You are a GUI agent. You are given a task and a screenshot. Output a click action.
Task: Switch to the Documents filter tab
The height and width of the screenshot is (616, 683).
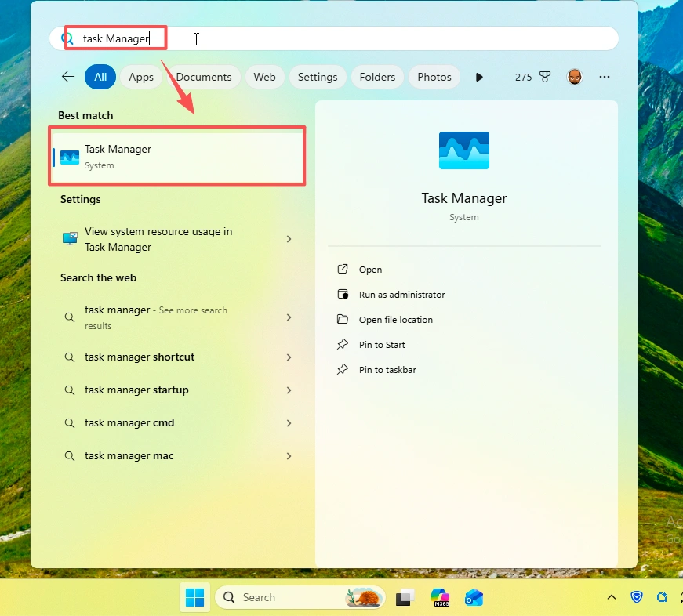[203, 77]
